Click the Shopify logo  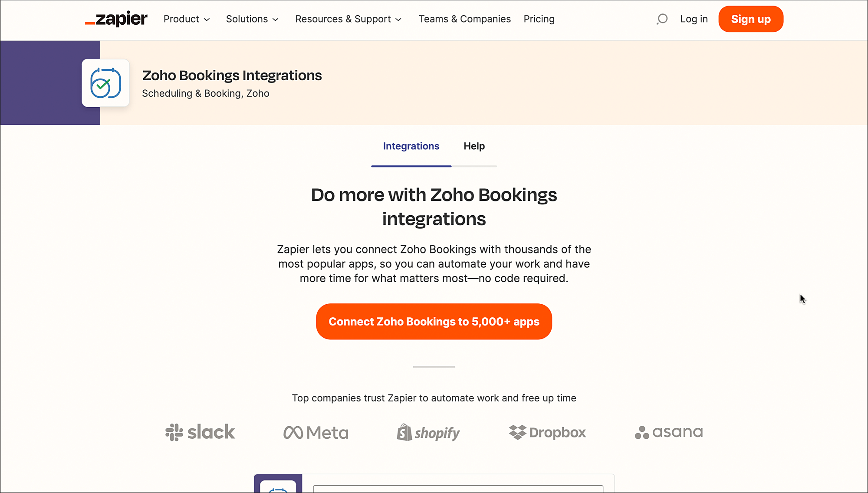click(x=428, y=432)
